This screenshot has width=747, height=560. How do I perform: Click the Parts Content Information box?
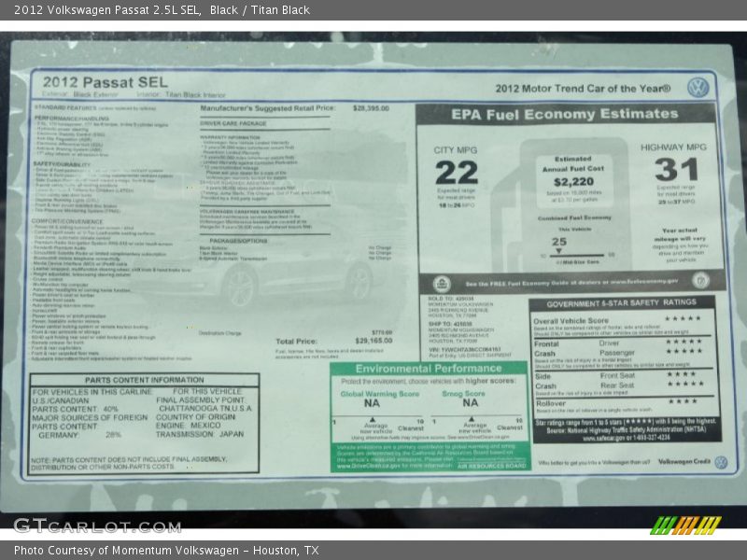pos(144,422)
